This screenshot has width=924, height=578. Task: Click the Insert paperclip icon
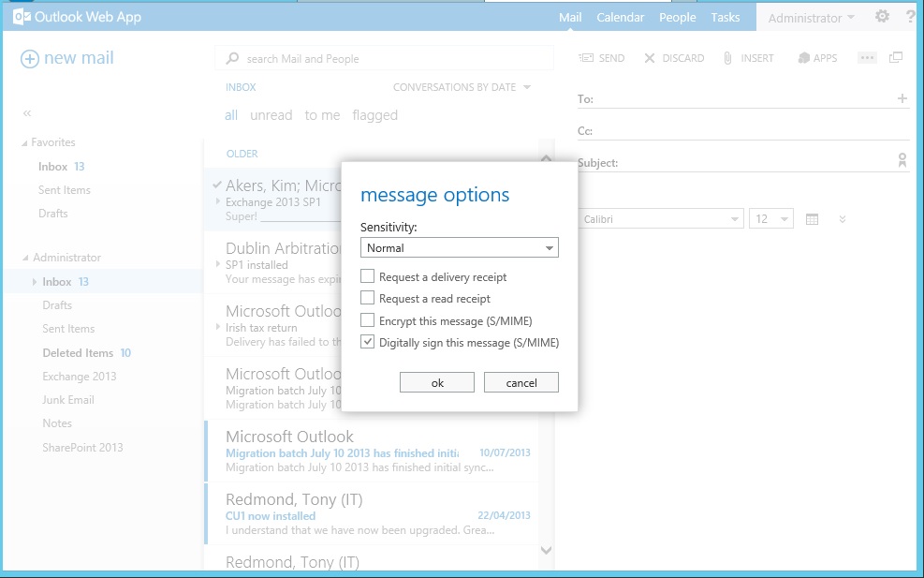click(727, 58)
